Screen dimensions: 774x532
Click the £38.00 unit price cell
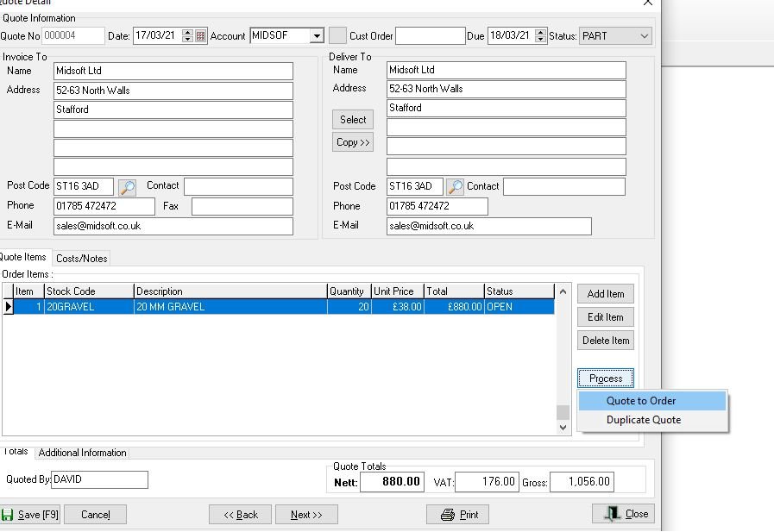click(x=398, y=307)
